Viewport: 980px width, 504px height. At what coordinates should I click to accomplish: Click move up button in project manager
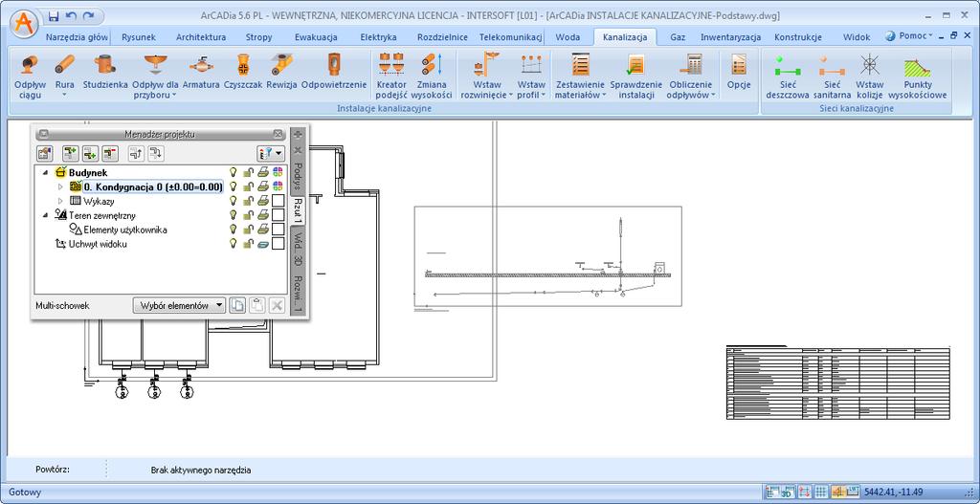136,152
